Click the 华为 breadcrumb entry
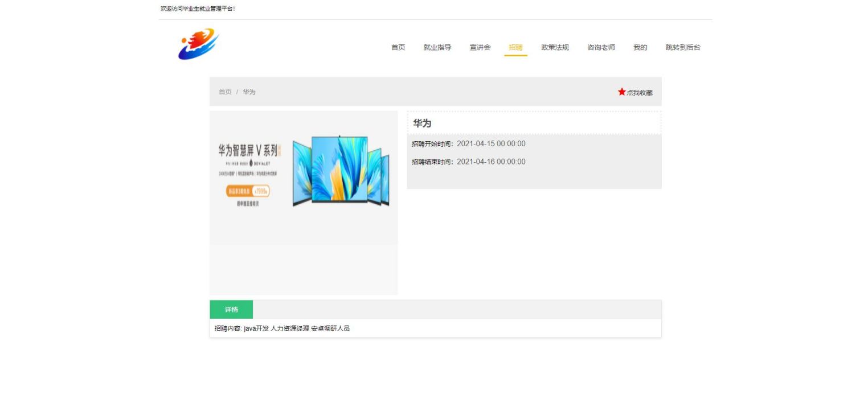Viewport: 868px width, 416px height. [249, 92]
